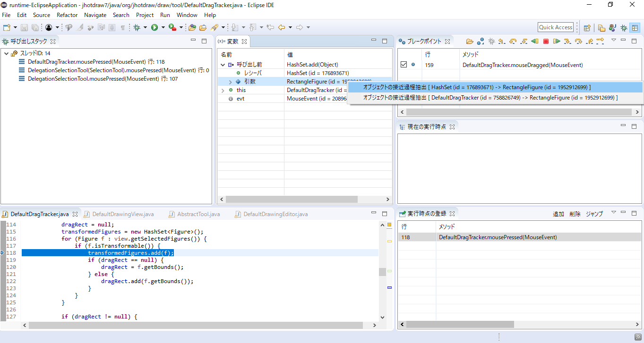This screenshot has width=644, height=343.
Task: Select DefaultDragTracker to RectangleFigure extraction entry
Action: (x=495, y=98)
